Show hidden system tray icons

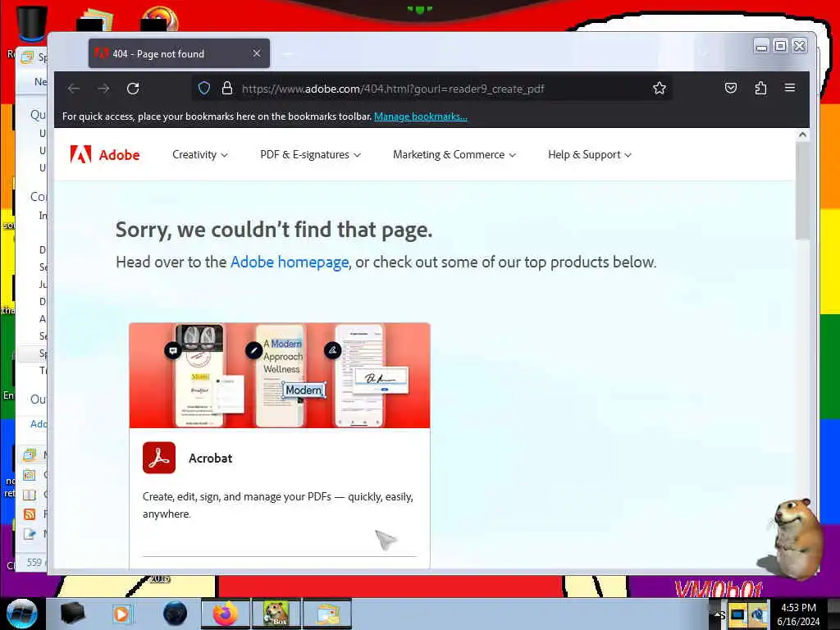pyautogui.click(x=718, y=614)
